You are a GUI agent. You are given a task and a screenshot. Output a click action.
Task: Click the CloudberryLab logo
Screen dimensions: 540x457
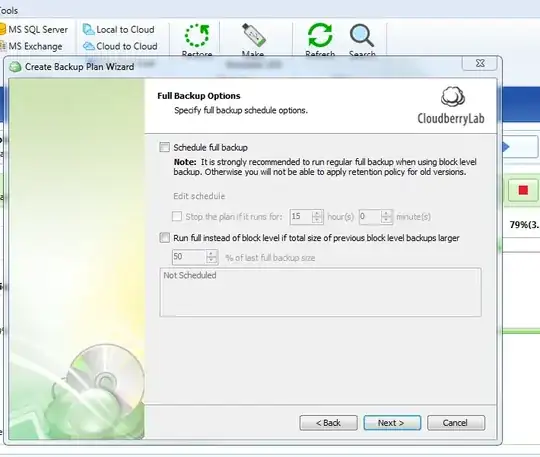click(x=451, y=106)
